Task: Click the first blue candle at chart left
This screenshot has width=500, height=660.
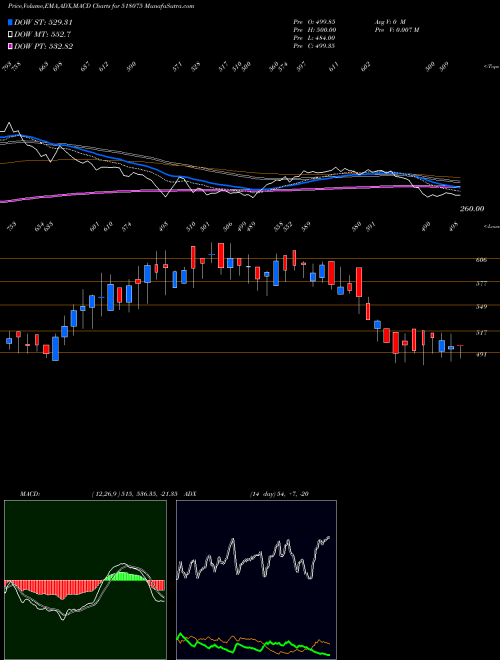Action: [9, 341]
